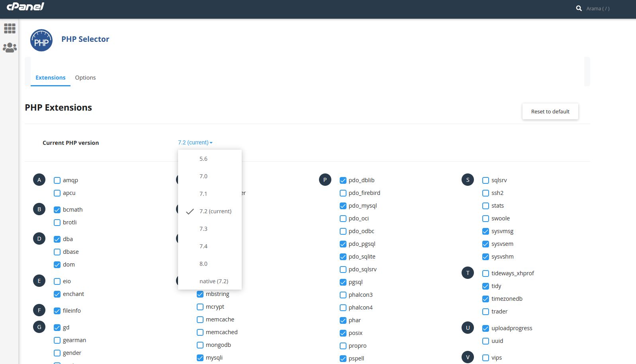Click the letter P group badge
Image resolution: width=636 pixels, height=364 pixels.
[x=325, y=180]
